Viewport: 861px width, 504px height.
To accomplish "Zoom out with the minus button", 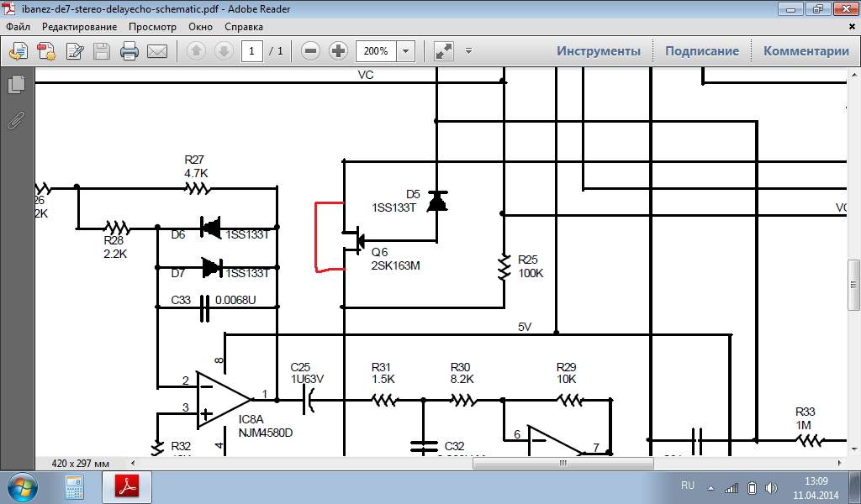I will click(x=310, y=51).
